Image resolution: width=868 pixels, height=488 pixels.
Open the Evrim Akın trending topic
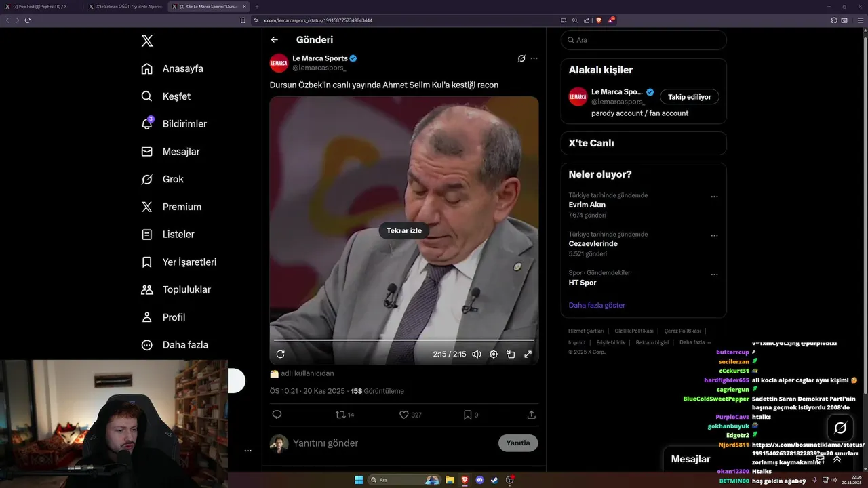coord(587,205)
